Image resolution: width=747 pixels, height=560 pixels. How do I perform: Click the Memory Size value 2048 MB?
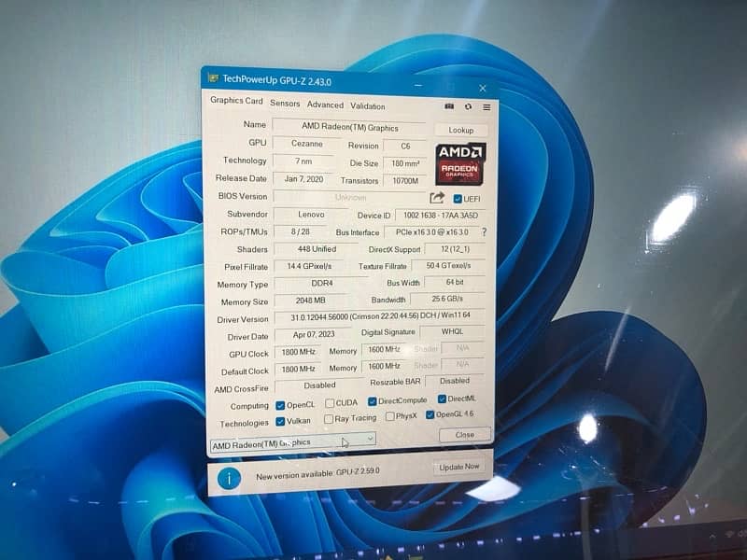pyautogui.click(x=310, y=301)
